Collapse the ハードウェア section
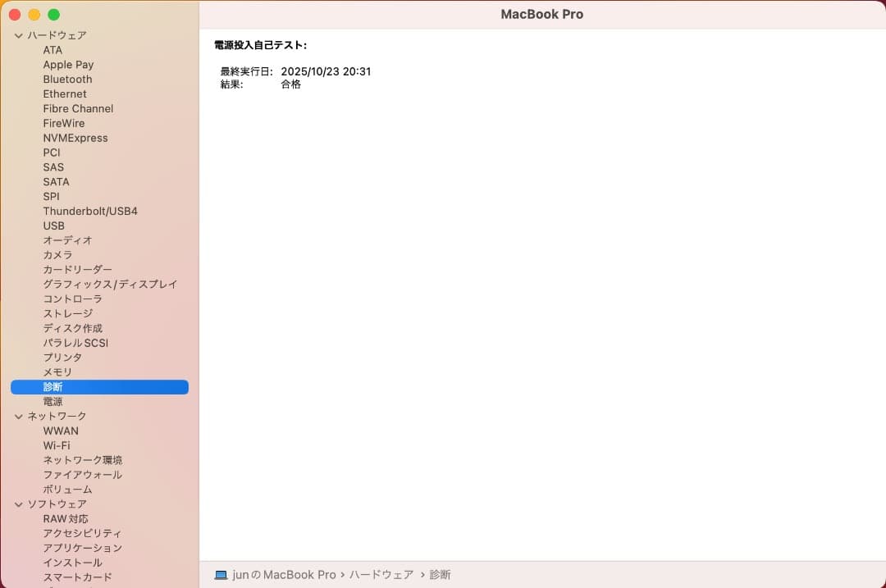The image size is (886, 588). click(18, 35)
